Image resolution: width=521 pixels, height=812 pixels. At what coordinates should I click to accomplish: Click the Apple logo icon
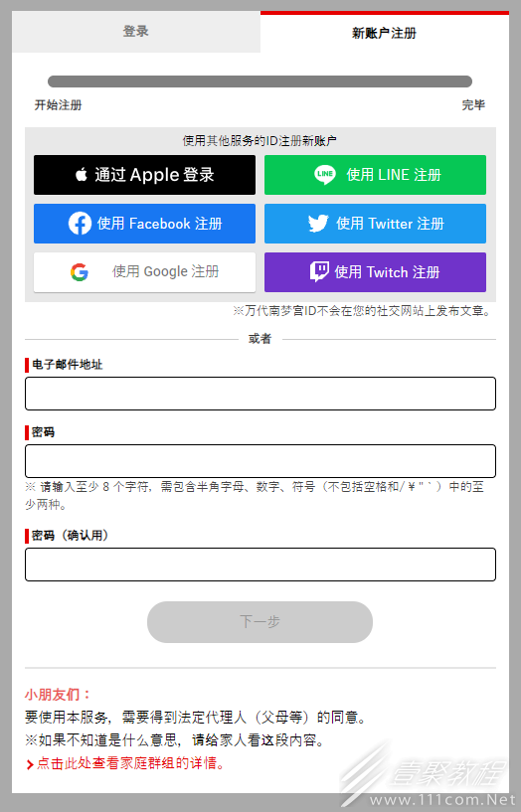tap(82, 175)
